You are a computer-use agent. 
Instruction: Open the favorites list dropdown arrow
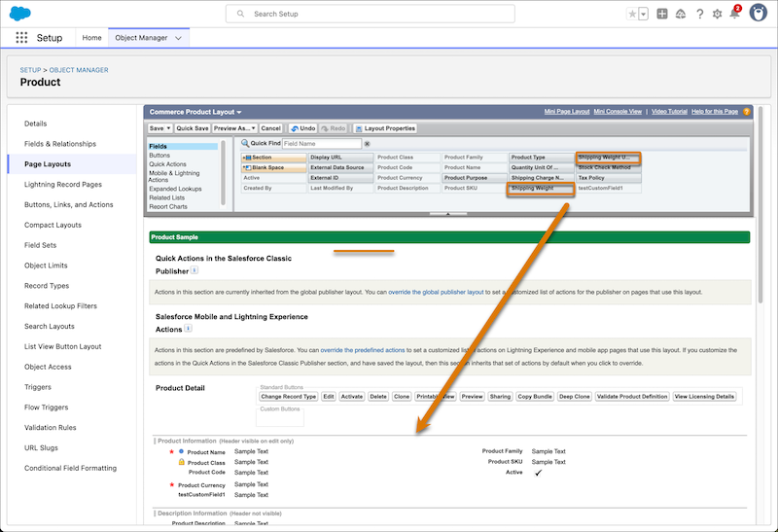[x=644, y=14]
